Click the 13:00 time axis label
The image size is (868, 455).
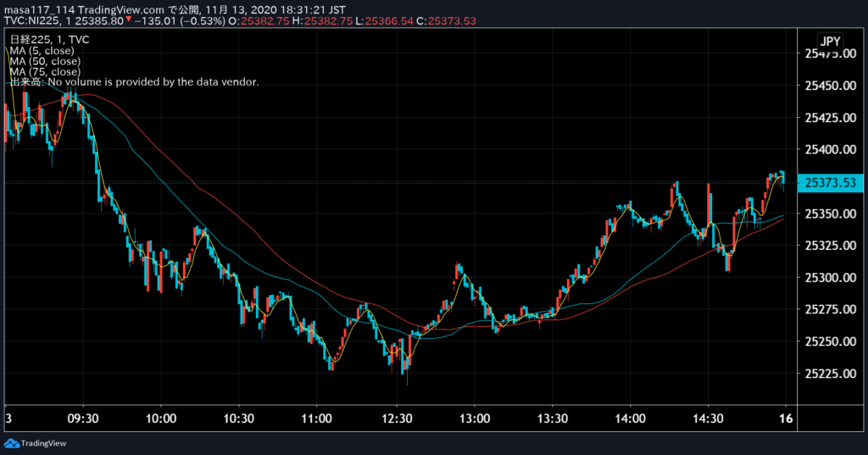[x=475, y=419]
